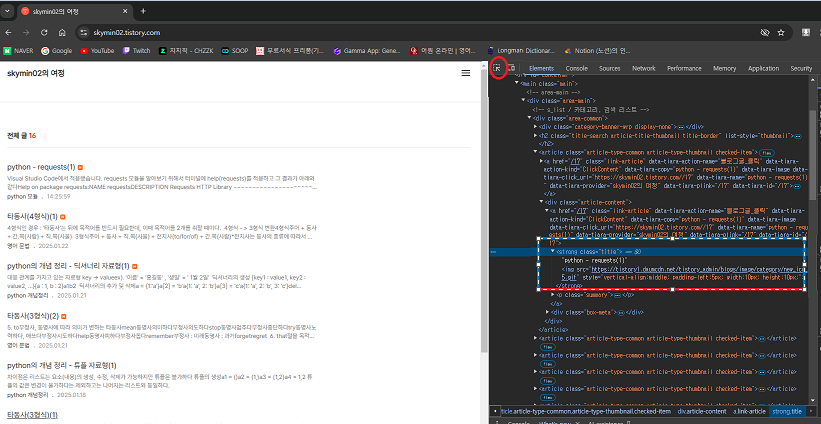The height and width of the screenshot is (424, 821).
Task: Bookmark this page with the star
Action: pyautogui.click(x=781, y=32)
